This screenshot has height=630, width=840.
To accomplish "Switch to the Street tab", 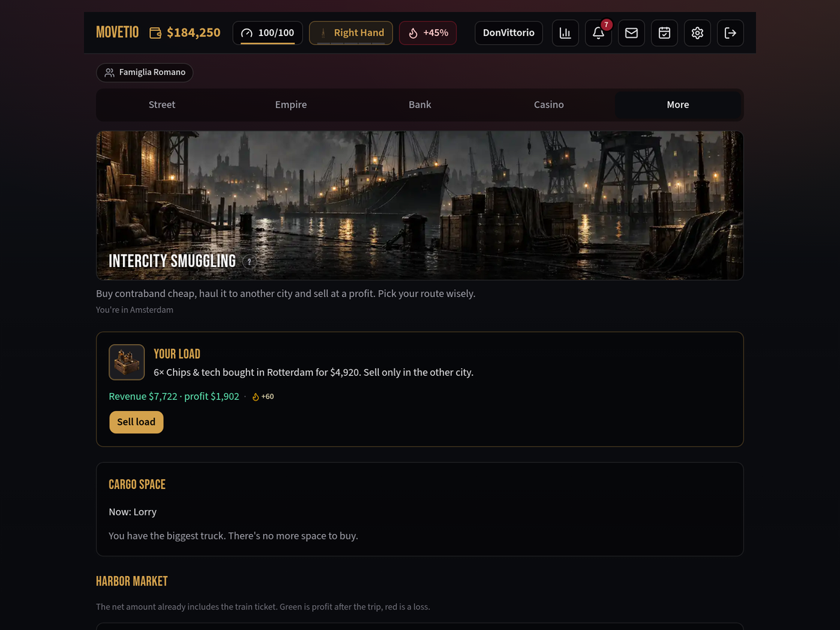I will click(162, 104).
